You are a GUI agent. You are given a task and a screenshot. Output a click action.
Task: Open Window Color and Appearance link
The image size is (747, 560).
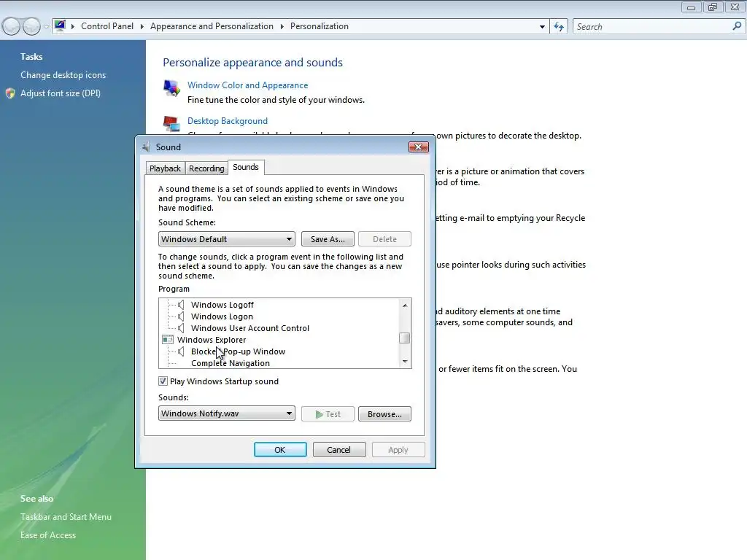pos(248,85)
